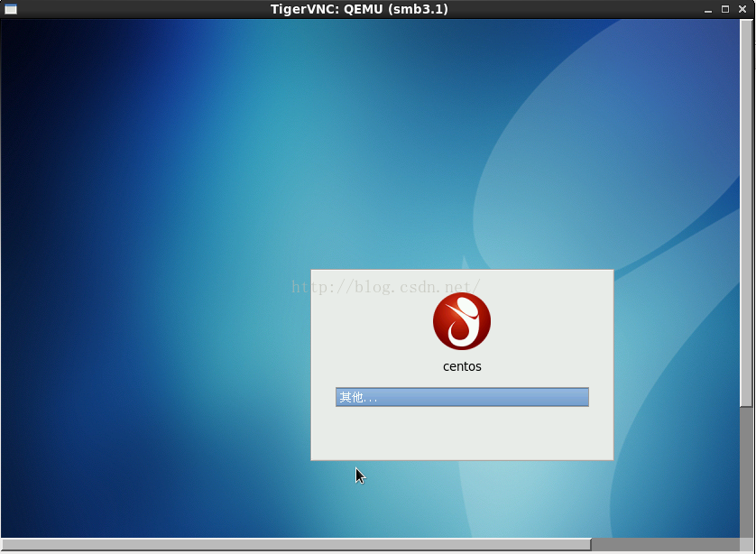Click the horizontal scrollbar thumb
This screenshot has width=756, height=554.
tap(296, 544)
